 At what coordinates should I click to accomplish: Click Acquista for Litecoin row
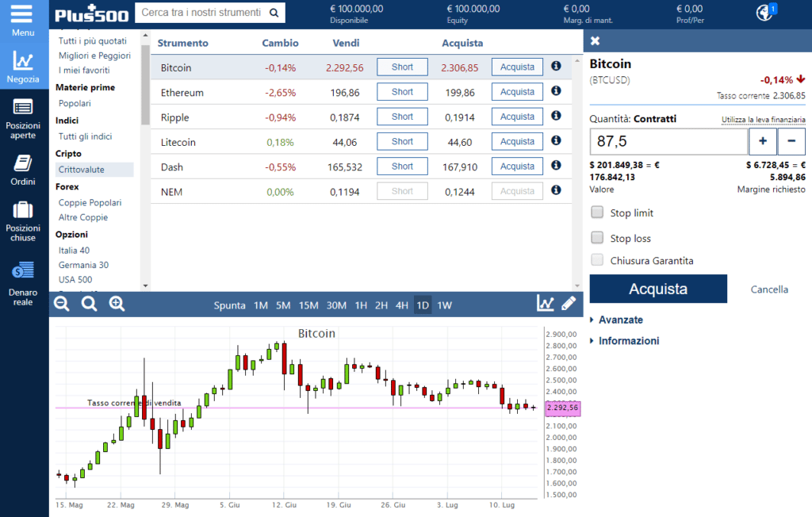click(x=517, y=141)
